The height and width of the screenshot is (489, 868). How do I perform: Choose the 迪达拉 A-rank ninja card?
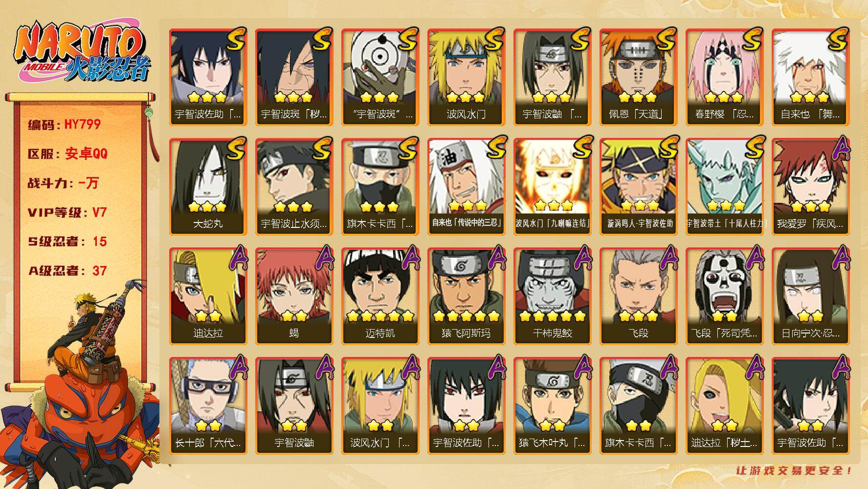tap(208, 296)
